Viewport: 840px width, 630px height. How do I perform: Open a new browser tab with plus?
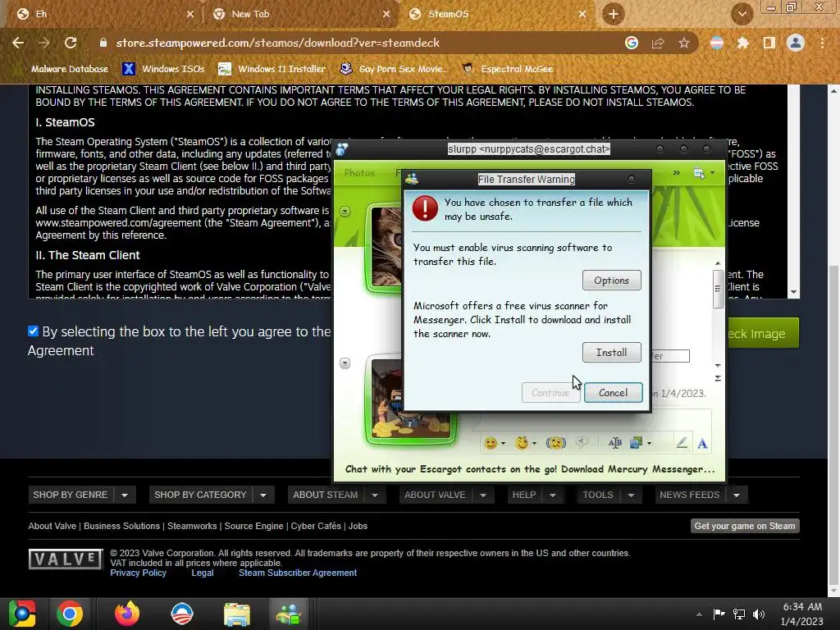coord(614,15)
